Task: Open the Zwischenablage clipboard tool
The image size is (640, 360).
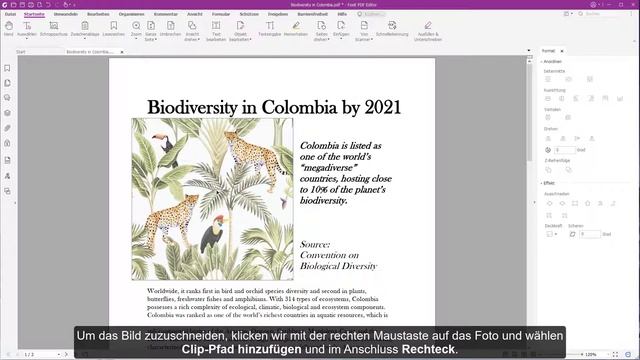Action: (x=85, y=29)
